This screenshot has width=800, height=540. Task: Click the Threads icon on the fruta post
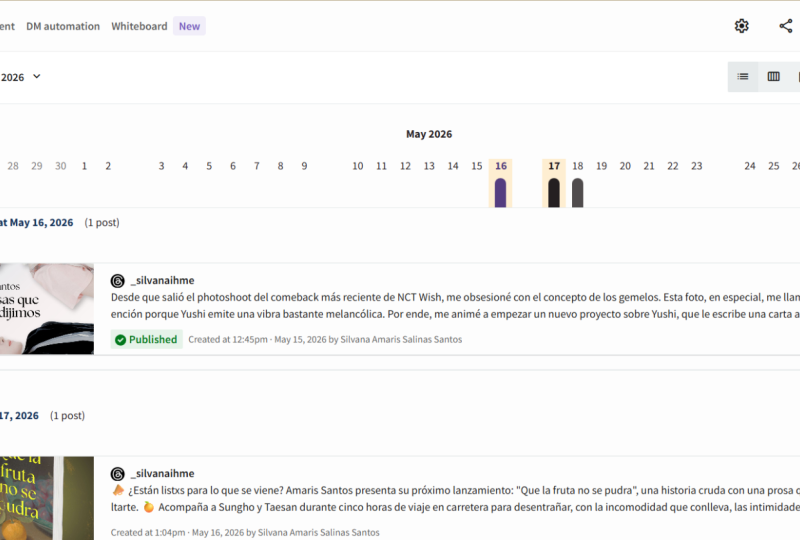coord(118,474)
